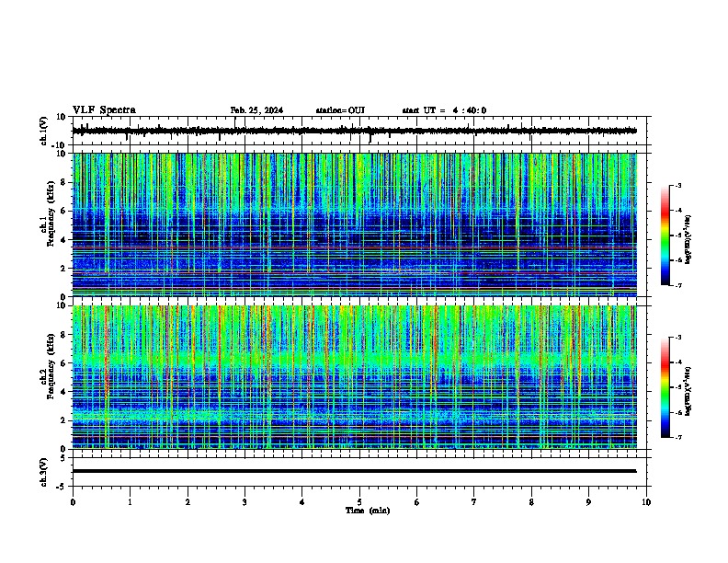Image resolution: width=728 pixels, height=563 pixels.
Task: Click the "start UT = 4:40:0" header text
Action: (444, 110)
